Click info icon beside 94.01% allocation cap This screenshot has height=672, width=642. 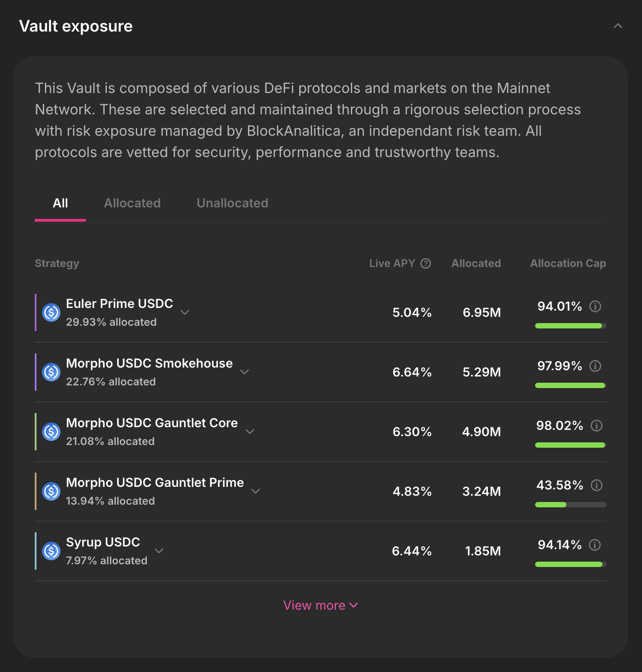(x=595, y=306)
